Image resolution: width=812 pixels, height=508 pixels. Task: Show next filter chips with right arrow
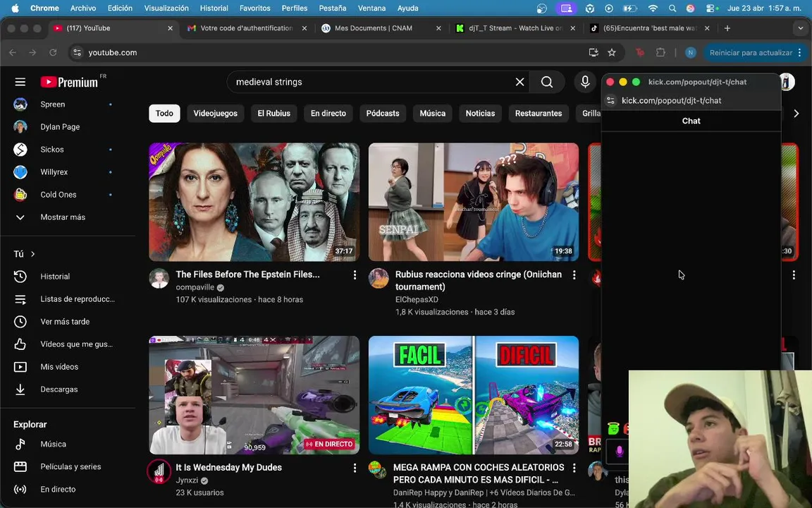tap(796, 113)
